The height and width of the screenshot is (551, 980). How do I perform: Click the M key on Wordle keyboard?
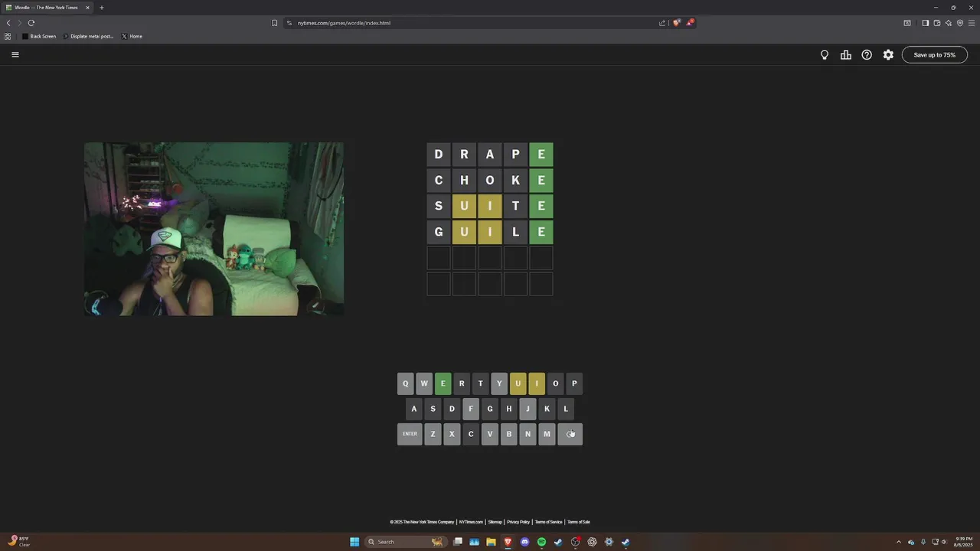click(547, 434)
